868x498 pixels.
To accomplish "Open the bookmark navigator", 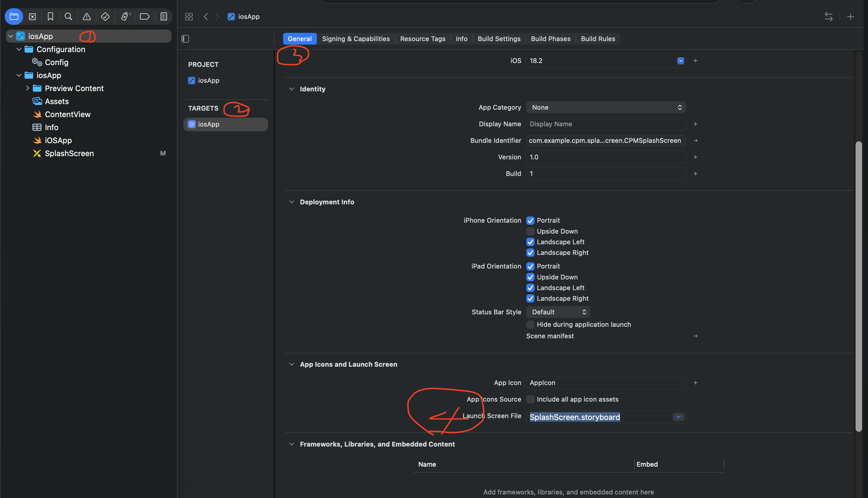I will [x=50, y=17].
